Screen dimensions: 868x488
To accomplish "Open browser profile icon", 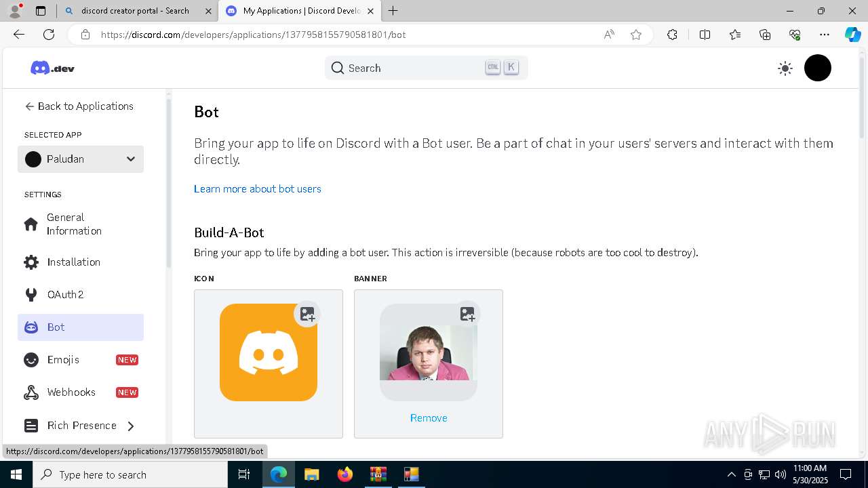I will tap(15, 11).
